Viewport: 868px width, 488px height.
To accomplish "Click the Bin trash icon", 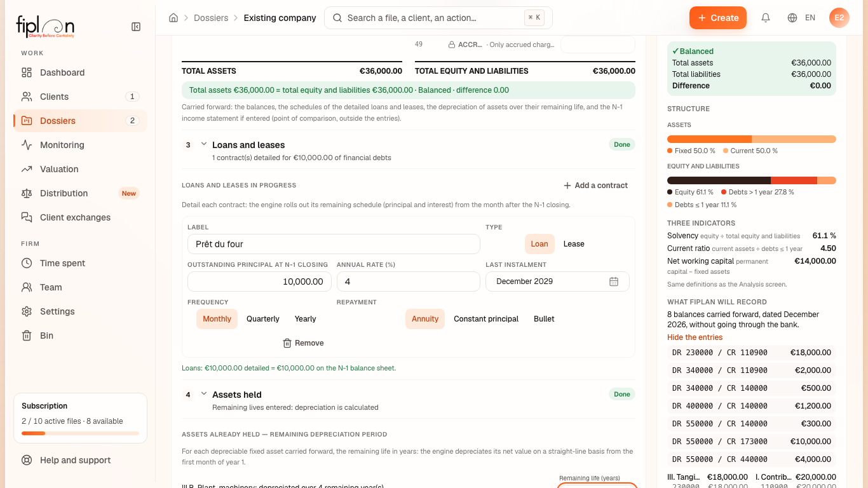I will (x=27, y=335).
